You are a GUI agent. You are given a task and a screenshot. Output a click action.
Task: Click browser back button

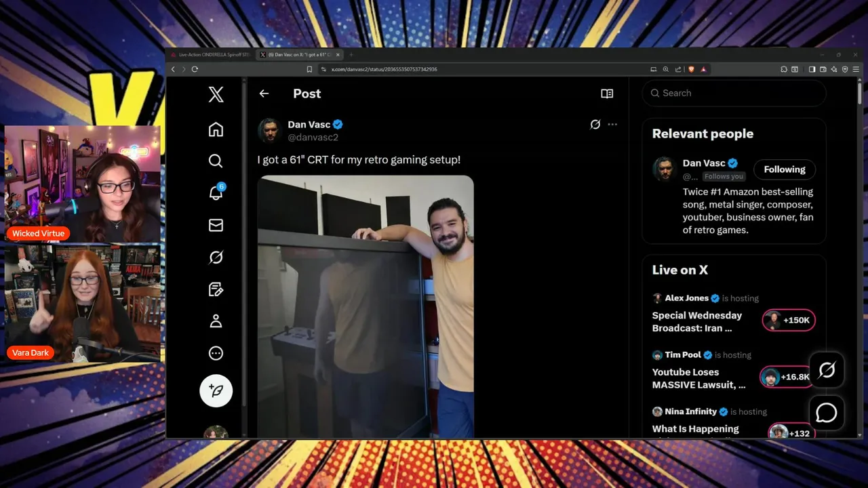pyautogui.click(x=173, y=69)
